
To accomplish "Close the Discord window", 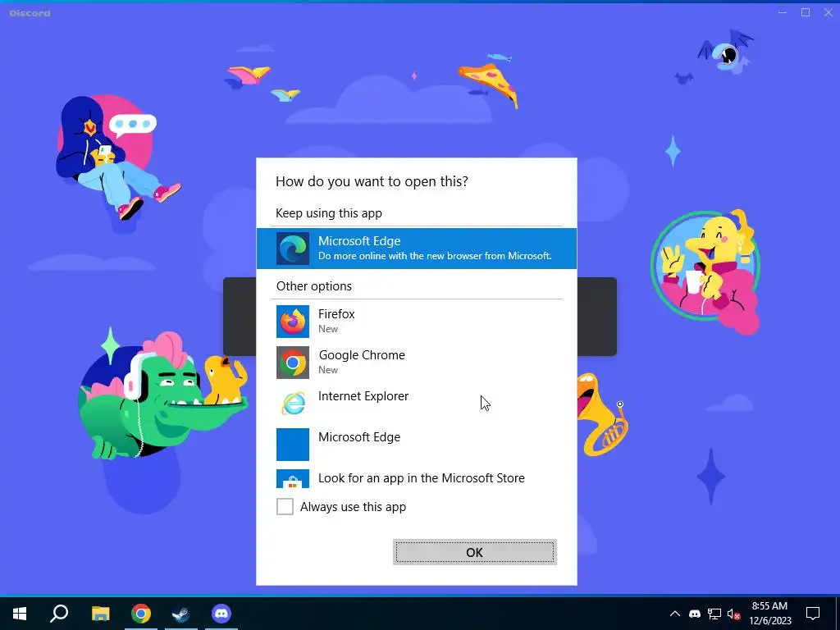I will point(828,12).
